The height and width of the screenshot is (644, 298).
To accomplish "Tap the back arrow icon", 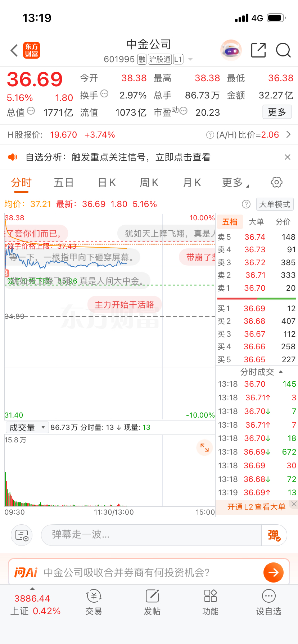I will point(14,50).
